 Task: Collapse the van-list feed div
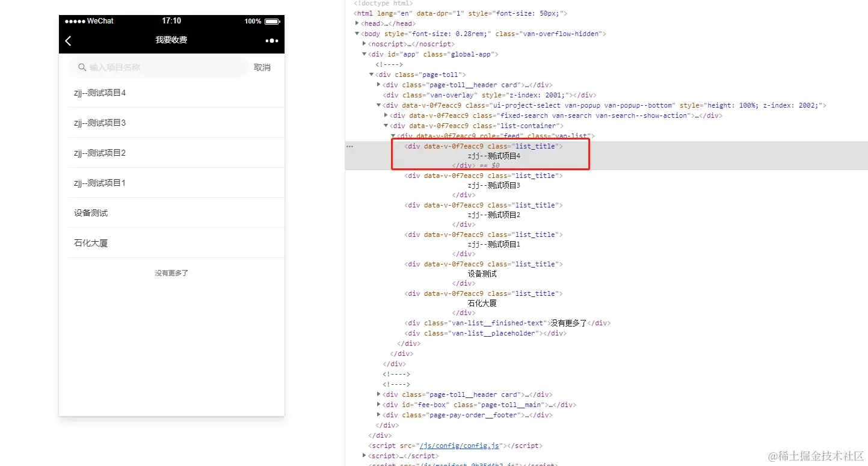pyautogui.click(x=393, y=136)
